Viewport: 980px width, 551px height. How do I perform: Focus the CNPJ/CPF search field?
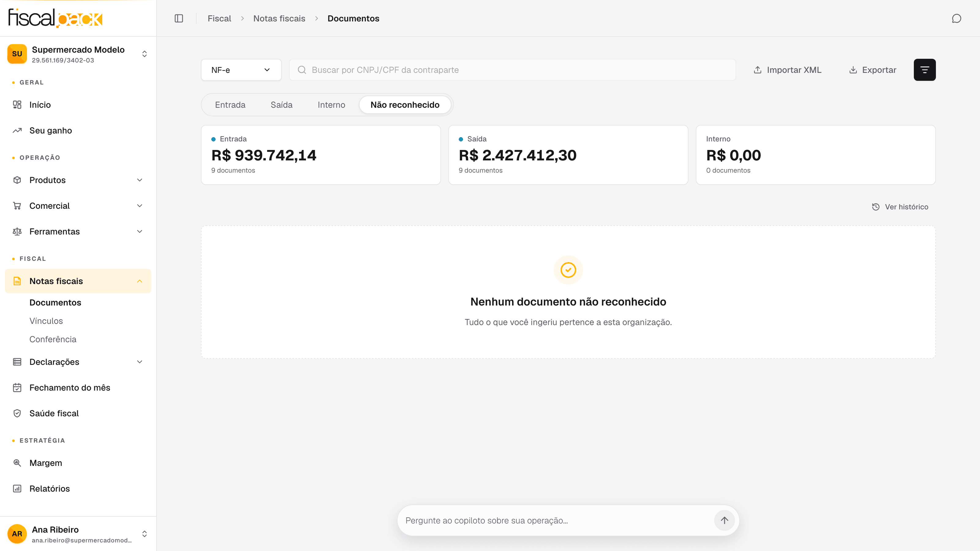pos(512,70)
